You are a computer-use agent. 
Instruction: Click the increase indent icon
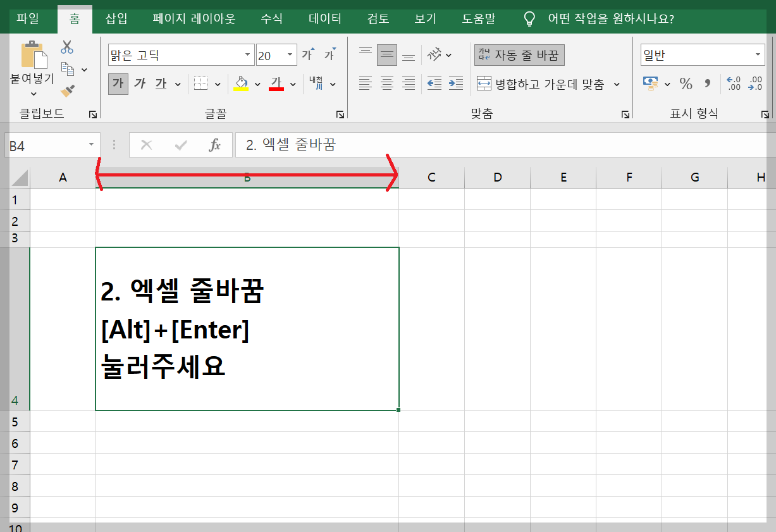[455, 83]
